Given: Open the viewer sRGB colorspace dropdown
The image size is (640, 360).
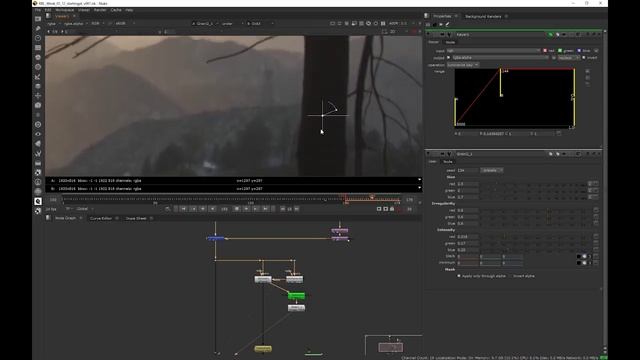Looking at the screenshot, I should tap(124, 23).
